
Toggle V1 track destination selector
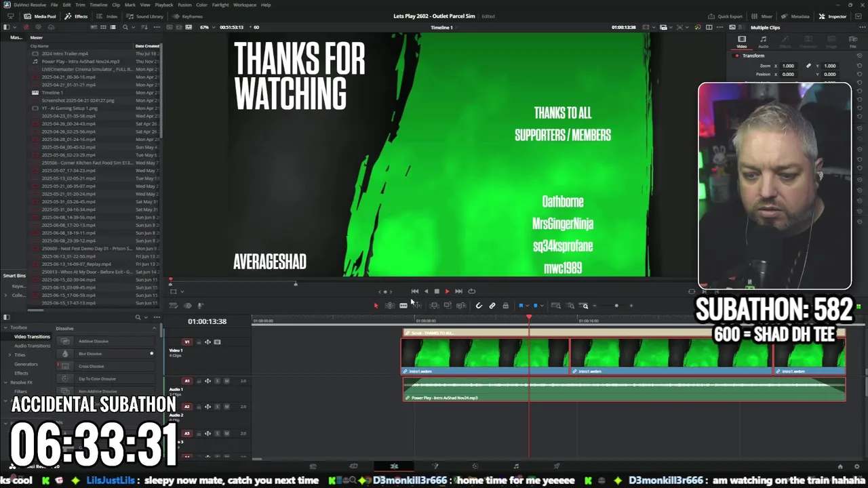tap(187, 342)
